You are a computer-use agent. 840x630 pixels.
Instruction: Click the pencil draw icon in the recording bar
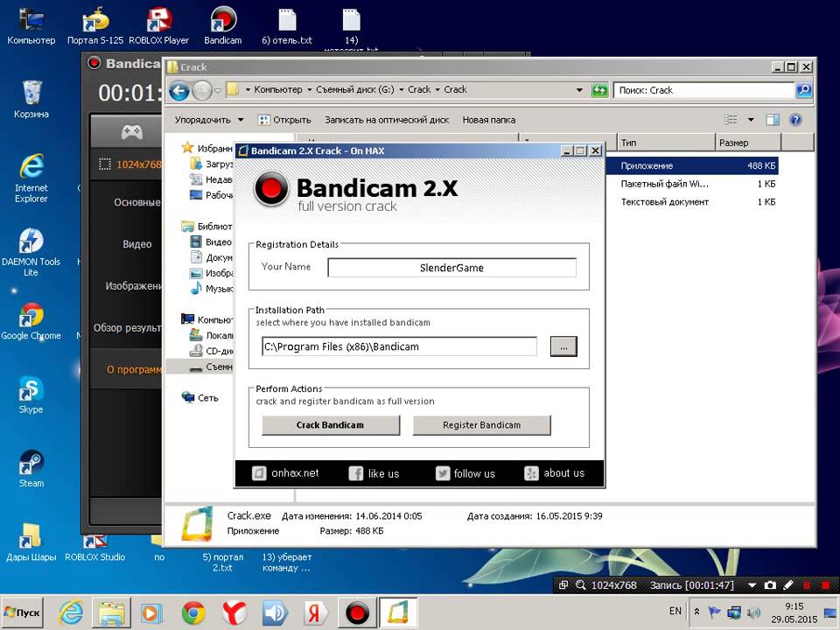788,585
